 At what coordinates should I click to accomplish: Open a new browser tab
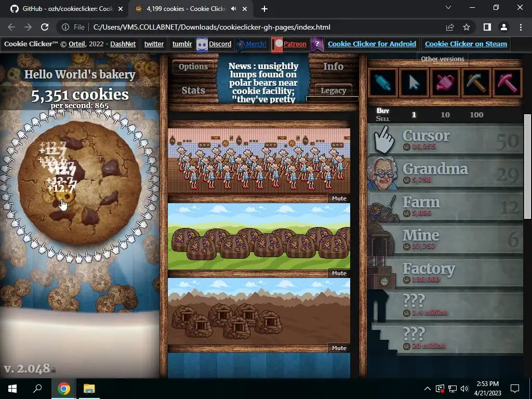264,9
